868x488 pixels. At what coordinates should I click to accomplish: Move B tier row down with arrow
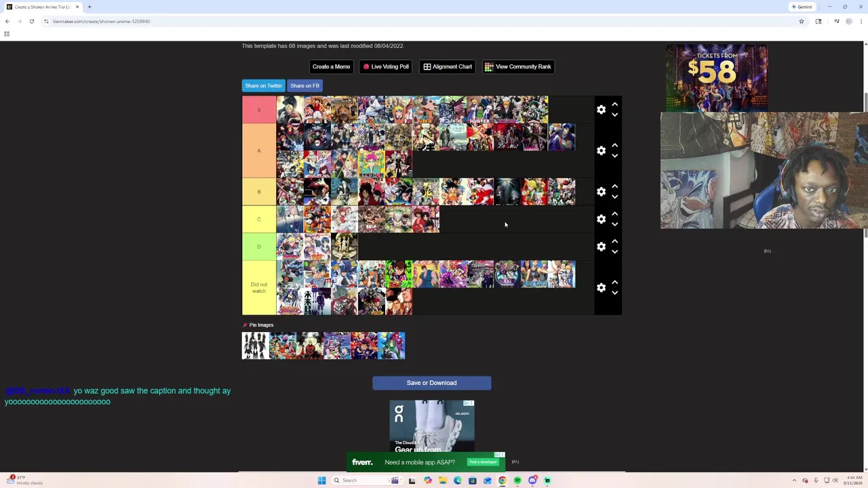coord(614,197)
